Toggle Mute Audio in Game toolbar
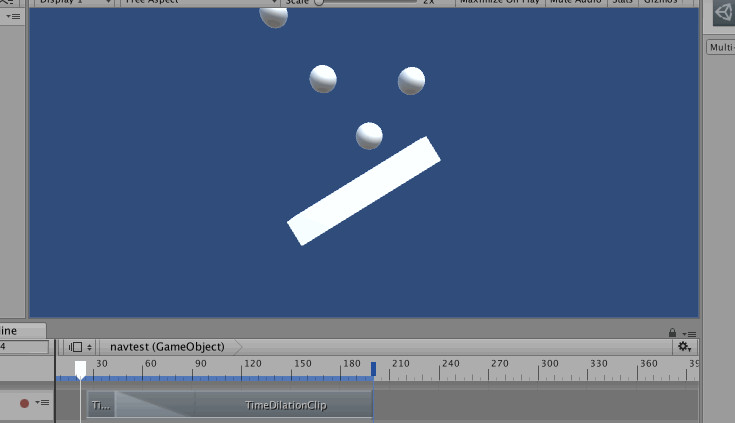 576,2
